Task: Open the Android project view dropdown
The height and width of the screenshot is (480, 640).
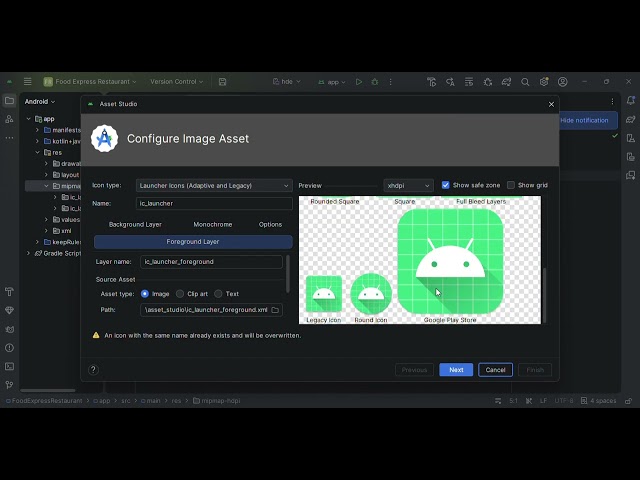Action: click(x=40, y=101)
